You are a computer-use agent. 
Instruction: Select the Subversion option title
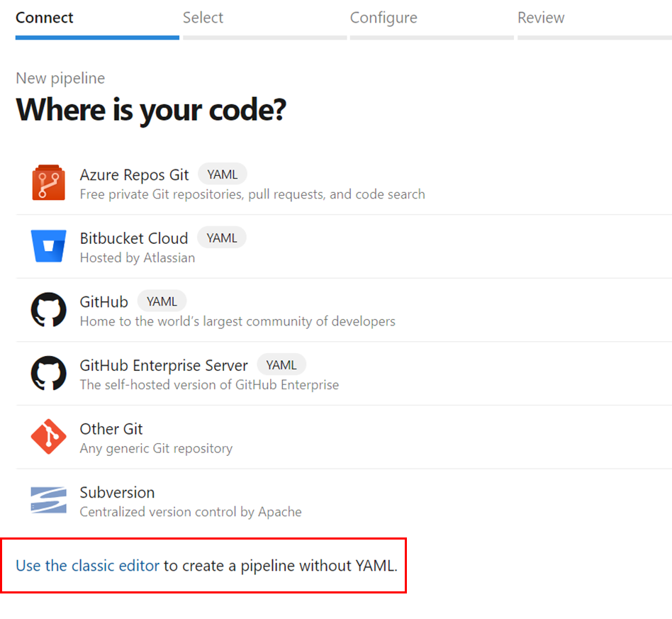point(118,492)
